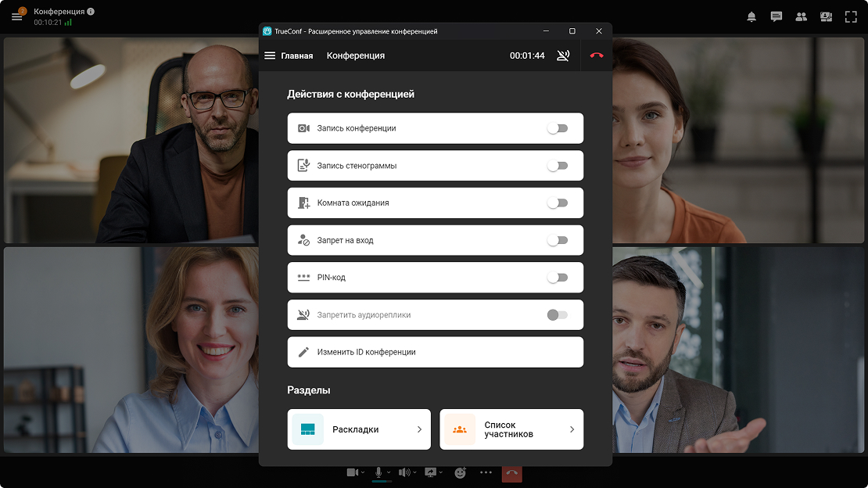868x488 pixels.
Task: Open the microphone options dropdown arrow
Action: point(389,473)
